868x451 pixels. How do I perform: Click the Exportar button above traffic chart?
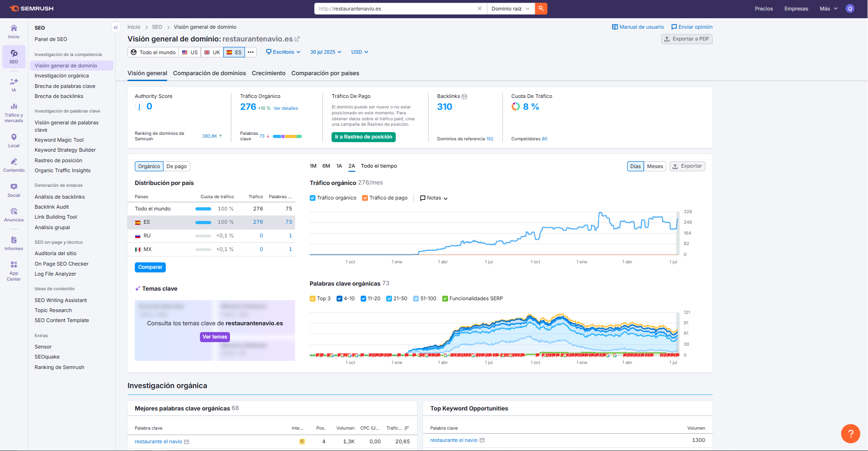[687, 166]
